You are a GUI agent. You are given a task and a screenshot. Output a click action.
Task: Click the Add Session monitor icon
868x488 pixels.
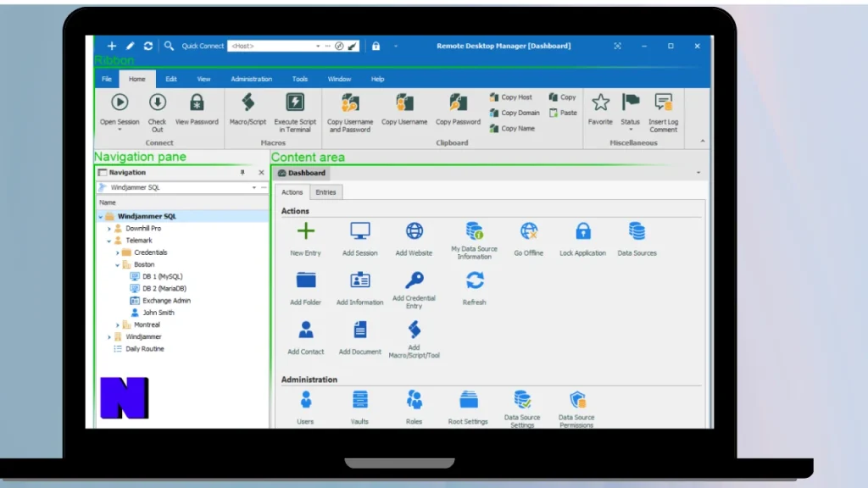[x=359, y=231]
